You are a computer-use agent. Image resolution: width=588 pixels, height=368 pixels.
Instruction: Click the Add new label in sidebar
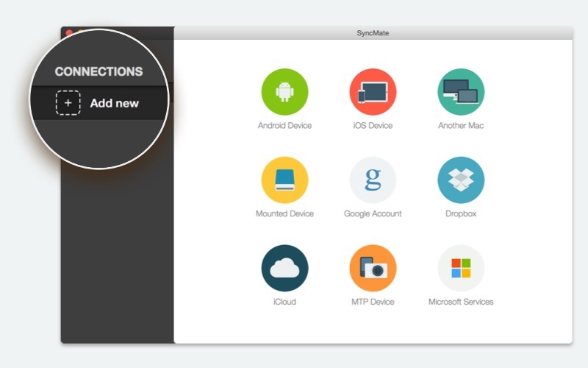coord(115,103)
